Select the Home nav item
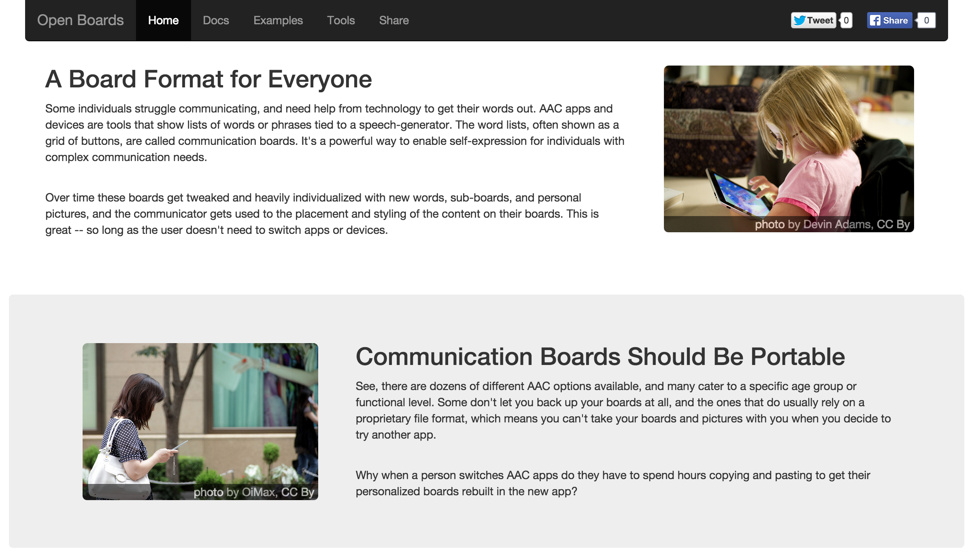The width and height of the screenshot is (974, 560). [x=163, y=20]
